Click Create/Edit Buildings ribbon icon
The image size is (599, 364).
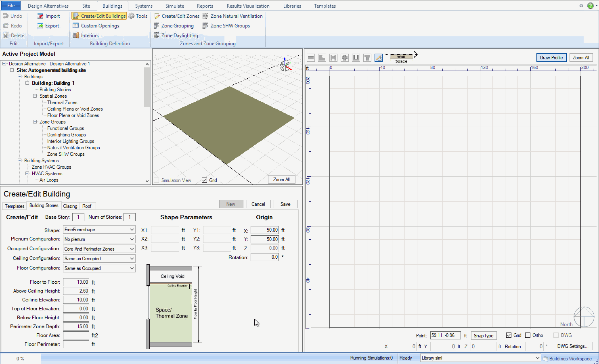point(76,16)
